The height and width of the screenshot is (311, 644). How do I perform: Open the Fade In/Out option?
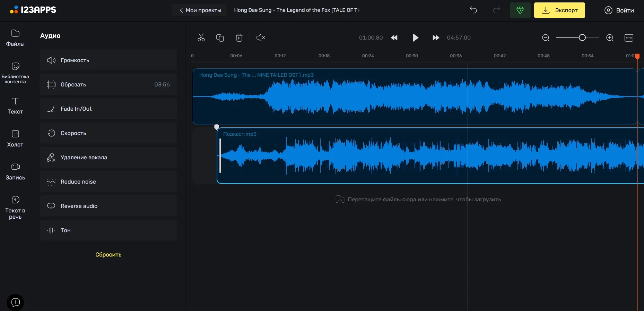tap(108, 109)
